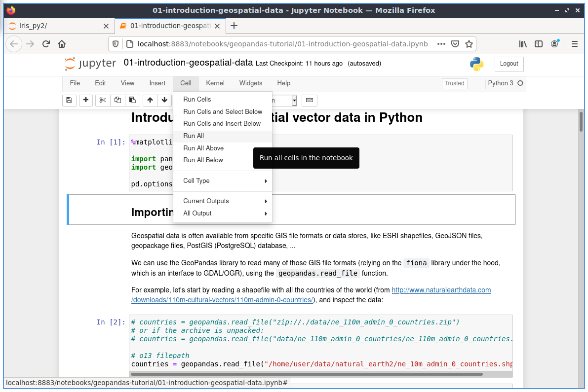This screenshot has height=392, width=588.
Task: Close the Iris_py2/ tab
Action: [x=106, y=26]
